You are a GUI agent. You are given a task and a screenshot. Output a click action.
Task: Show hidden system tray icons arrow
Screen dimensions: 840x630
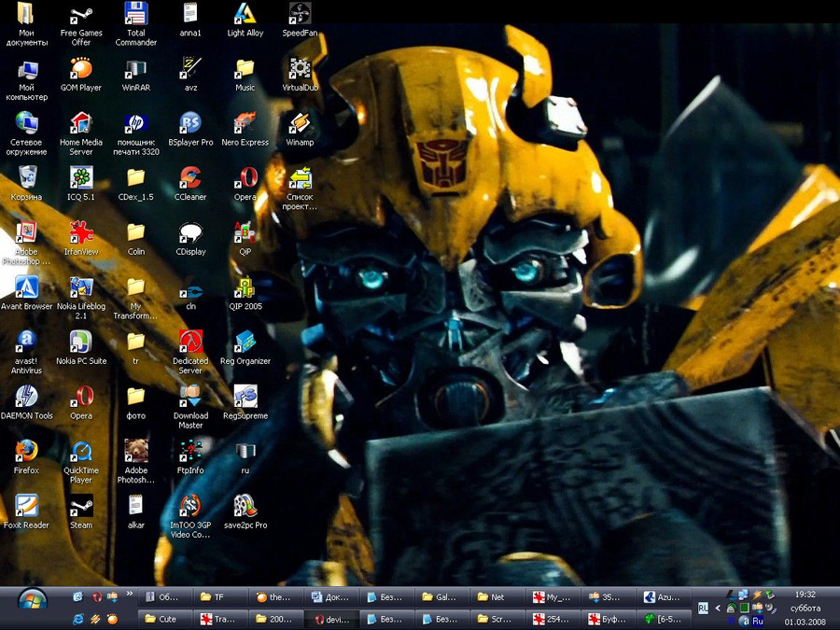[x=718, y=608]
